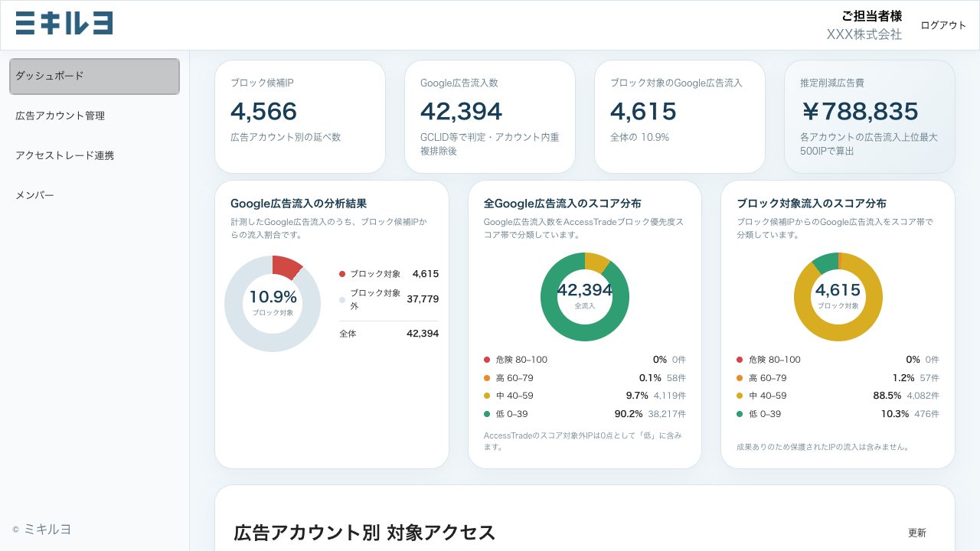Click the grey ブロック対象外 legend dot
This screenshot has height=551, width=980.
tap(342, 299)
